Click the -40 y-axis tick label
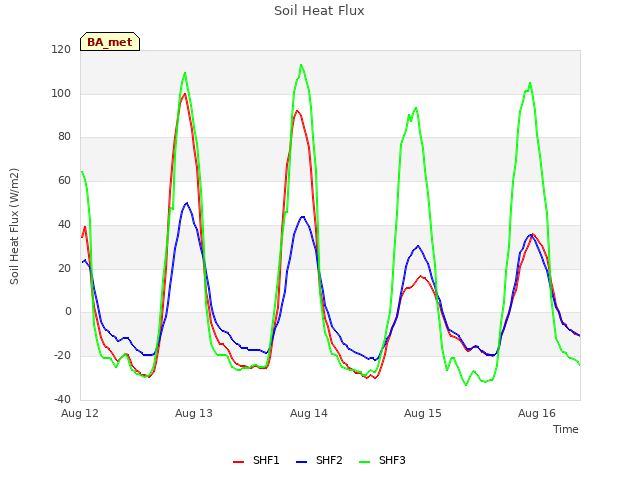 [62, 399]
